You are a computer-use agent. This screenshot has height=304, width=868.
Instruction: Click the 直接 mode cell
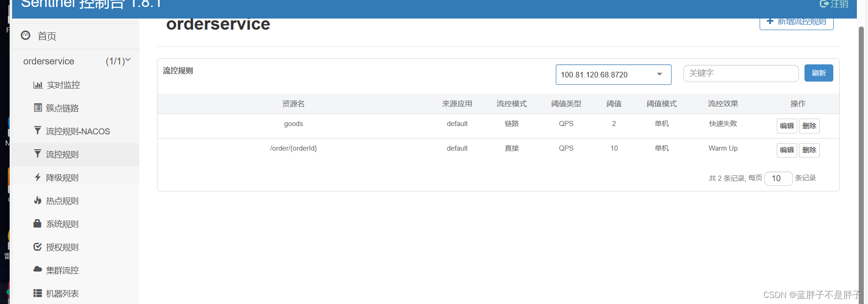[511, 148]
